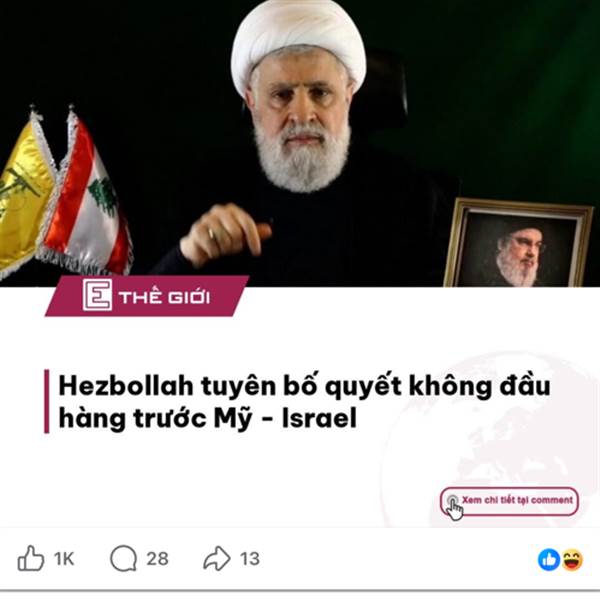This screenshot has width=600, height=600.
Task: Click the yellow Hezbollah flag
Action: (24, 193)
